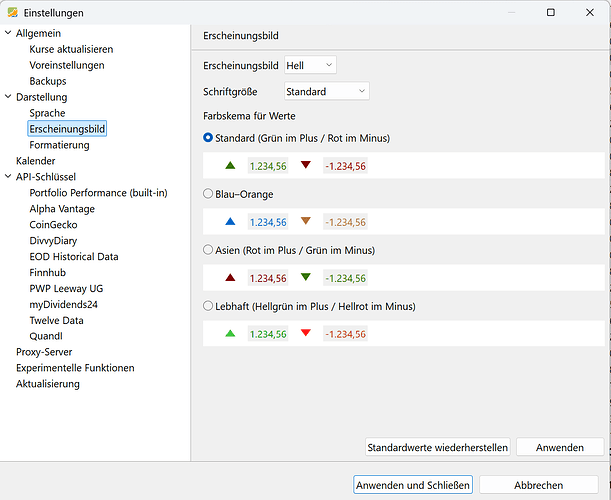Click the bright red down triangle in Lebhaft scheme
Screen dimensions: 611x500
pos(306,334)
